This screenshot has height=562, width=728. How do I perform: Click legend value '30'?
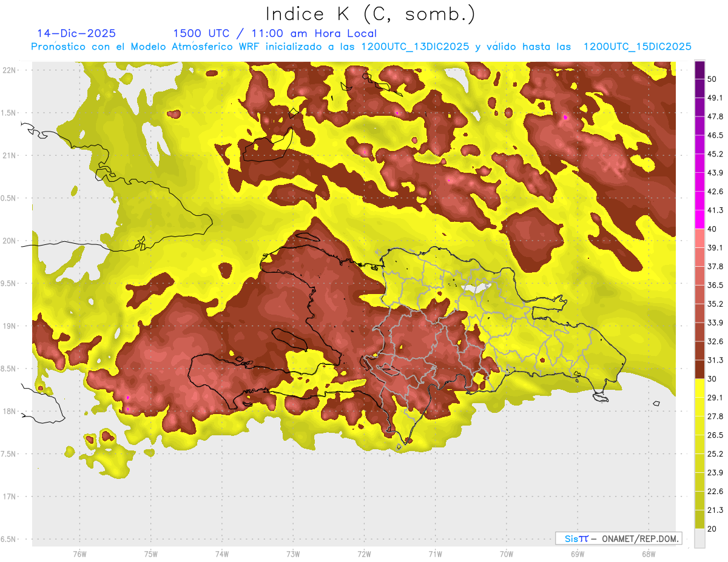[712, 379]
